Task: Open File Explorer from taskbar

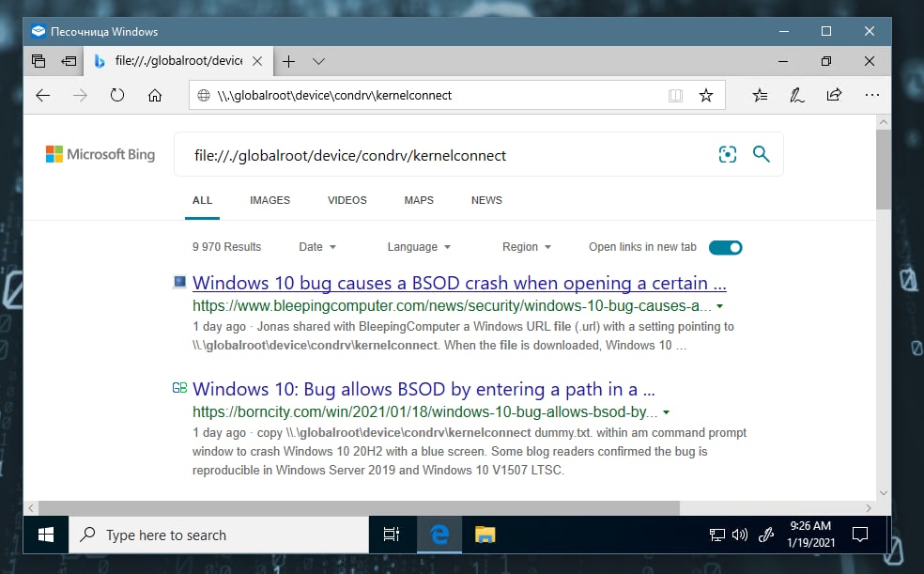Action: (x=485, y=535)
